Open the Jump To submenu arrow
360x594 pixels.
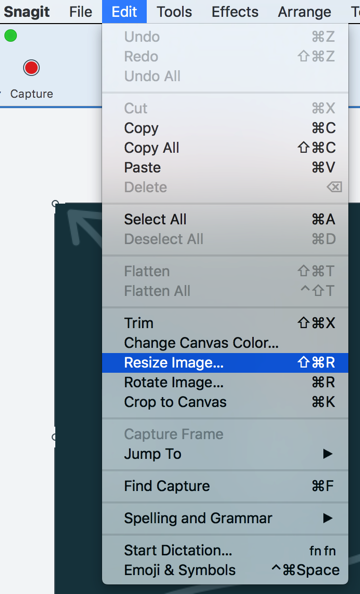point(327,454)
